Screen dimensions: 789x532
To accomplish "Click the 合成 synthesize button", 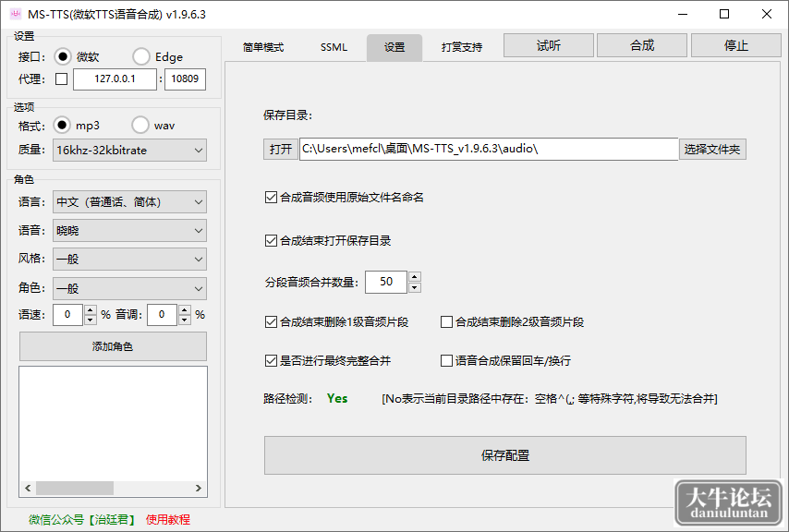I will click(642, 46).
